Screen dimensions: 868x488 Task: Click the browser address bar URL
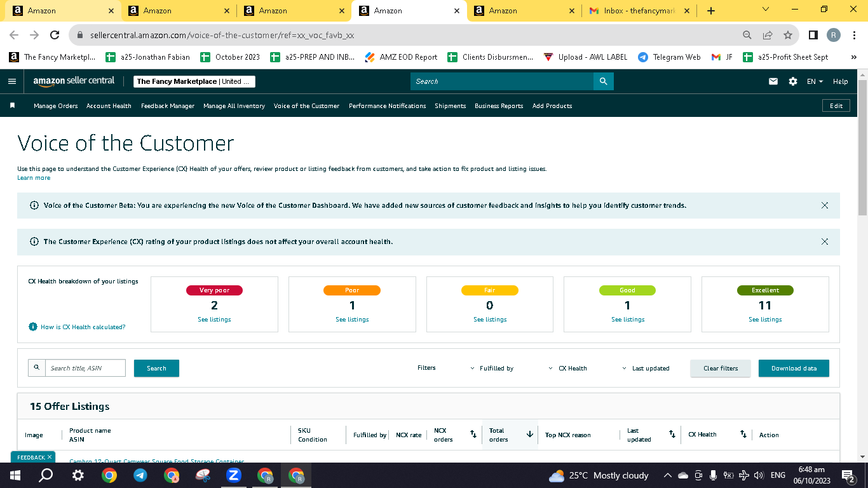coord(222,36)
